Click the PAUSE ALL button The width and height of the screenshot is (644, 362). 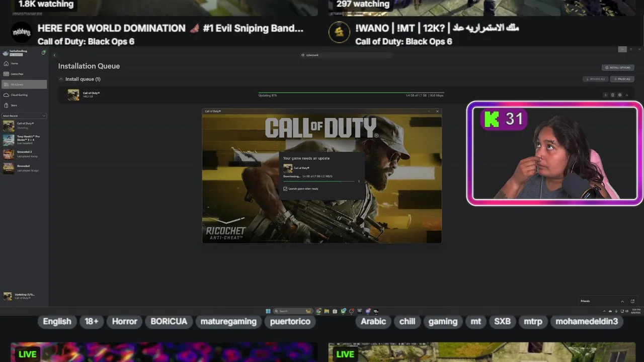pyautogui.click(x=622, y=79)
